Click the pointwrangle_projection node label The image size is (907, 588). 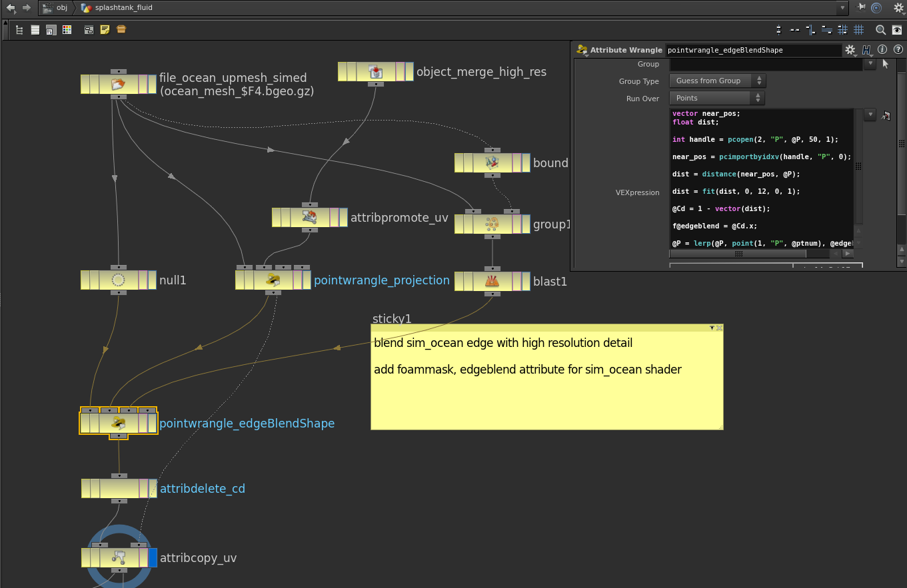click(382, 280)
